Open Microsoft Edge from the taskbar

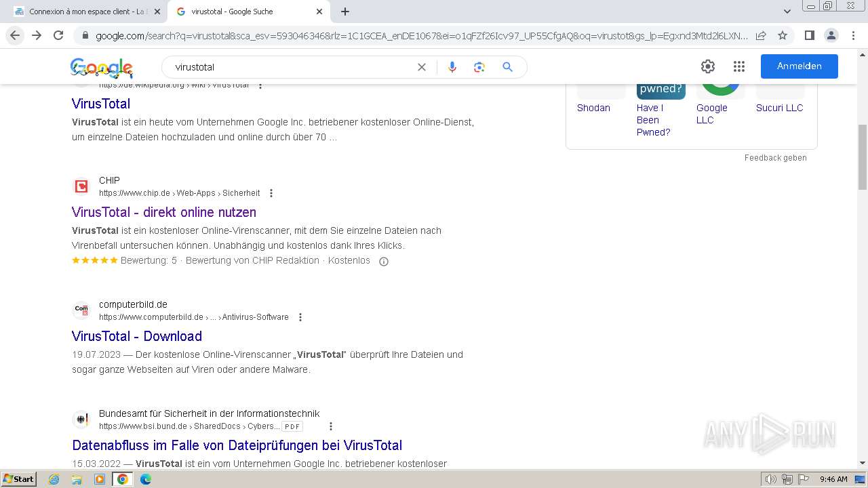[x=145, y=479]
